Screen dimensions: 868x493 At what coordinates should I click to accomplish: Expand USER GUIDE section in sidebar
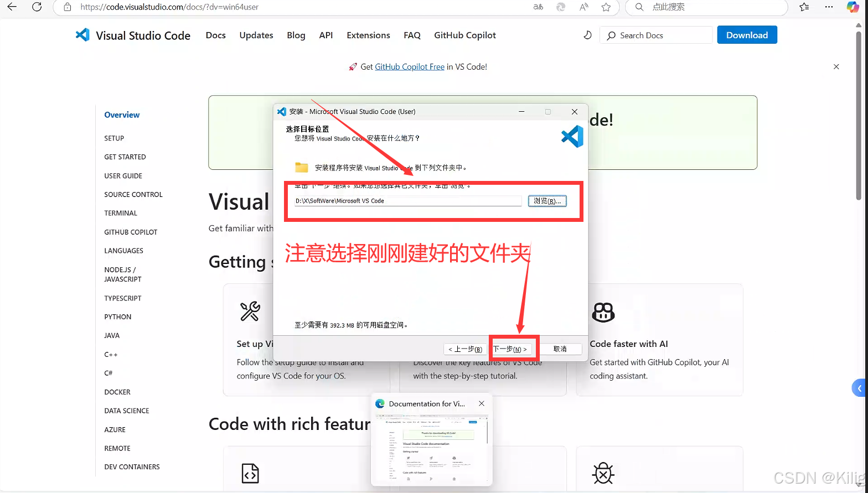point(123,176)
